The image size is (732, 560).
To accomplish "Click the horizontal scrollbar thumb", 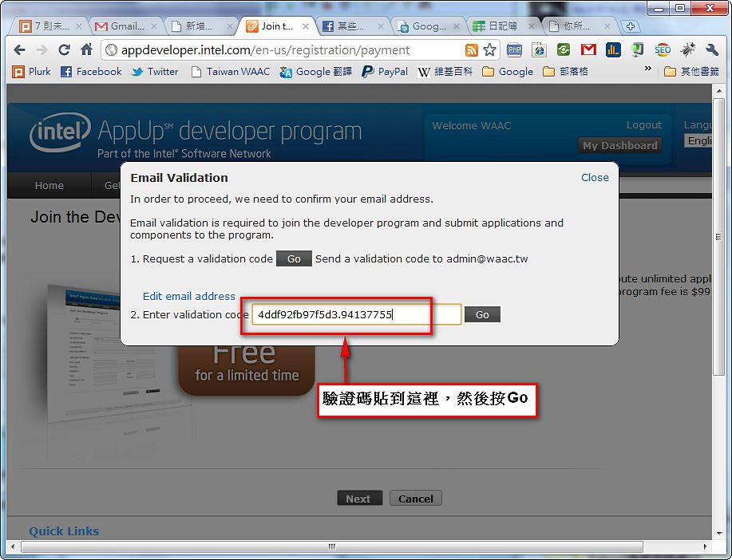I will tap(332, 546).
